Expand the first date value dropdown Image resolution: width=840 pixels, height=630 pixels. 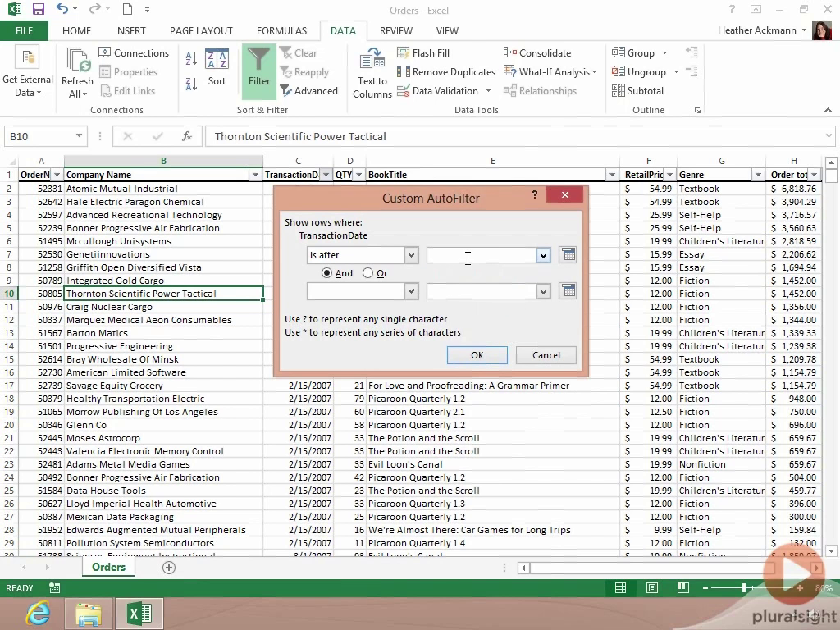click(542, 255)
